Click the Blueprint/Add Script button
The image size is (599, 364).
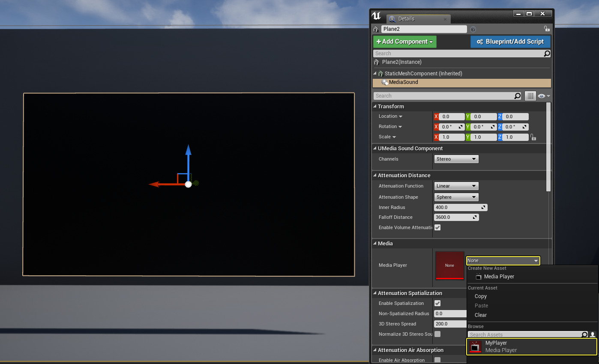[510, 42]
